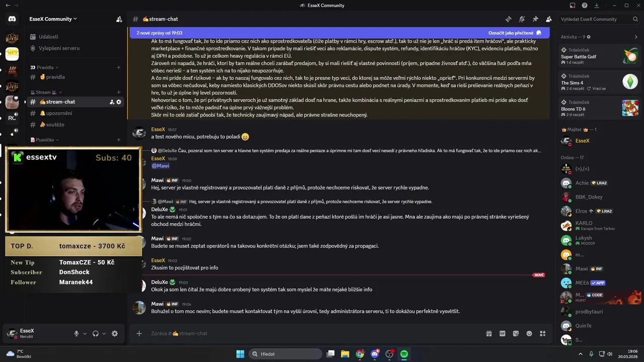This screenshot has width=644, height=362.
Task: Open member Lukysh profile
Action: (x=600, y=240)
